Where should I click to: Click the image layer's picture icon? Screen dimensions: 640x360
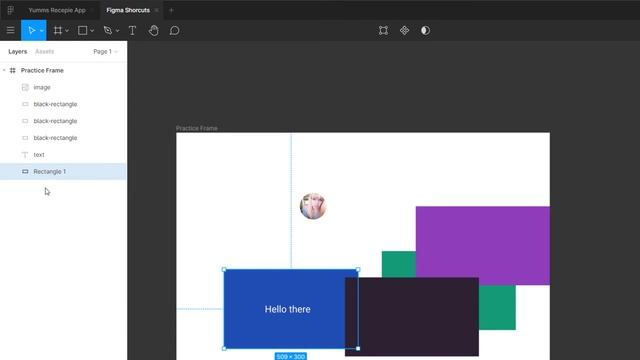coord(25,87)
